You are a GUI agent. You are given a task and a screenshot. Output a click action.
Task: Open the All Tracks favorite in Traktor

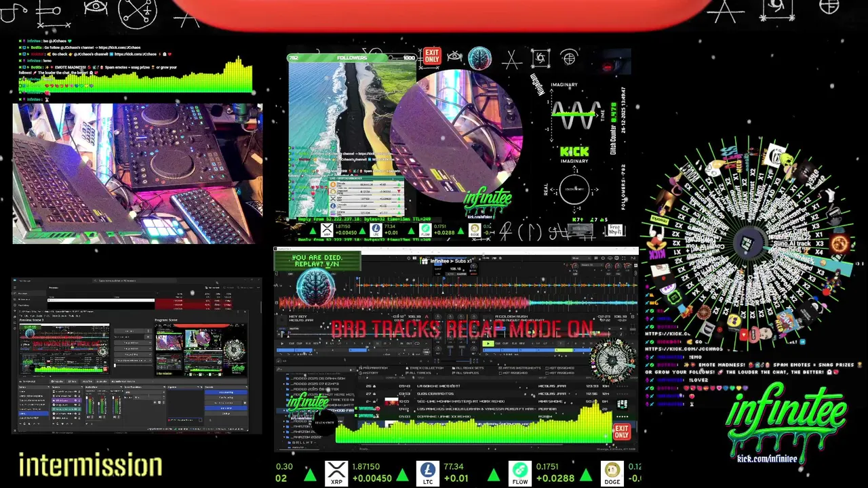click(420, 373)
